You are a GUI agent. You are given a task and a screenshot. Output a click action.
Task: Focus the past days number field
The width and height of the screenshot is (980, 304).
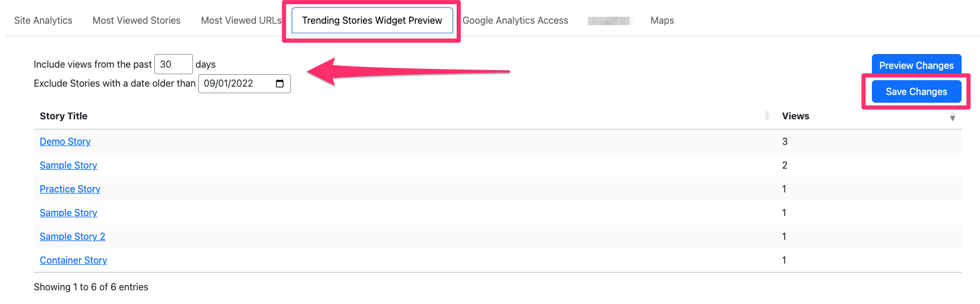click(x=173, y=64)
